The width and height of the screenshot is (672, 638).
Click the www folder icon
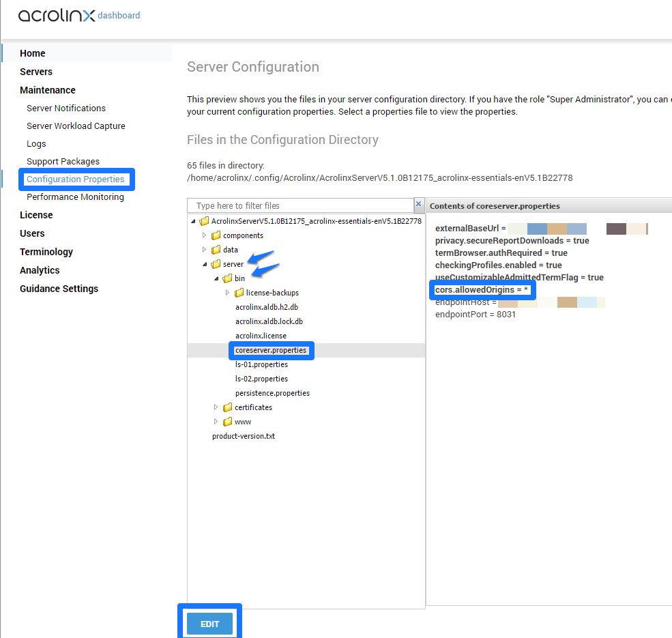pos(228,422)
